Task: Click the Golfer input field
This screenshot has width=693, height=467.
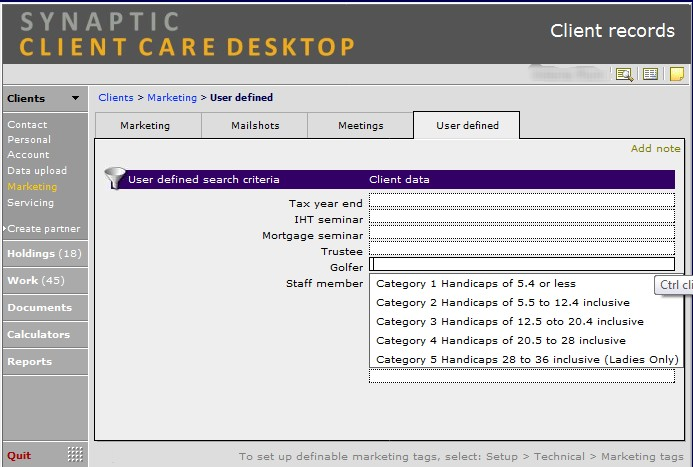Action: (x=522, y=264)
